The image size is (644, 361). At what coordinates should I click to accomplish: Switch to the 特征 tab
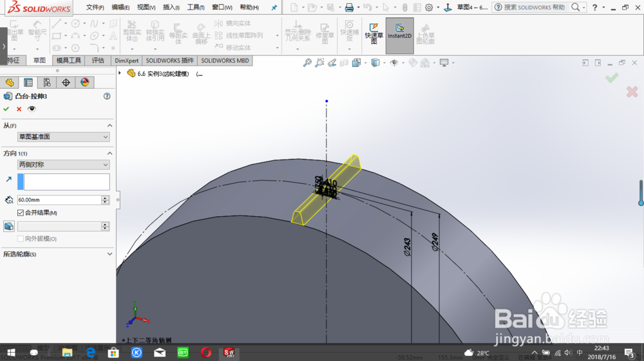[x=14, y=60]
